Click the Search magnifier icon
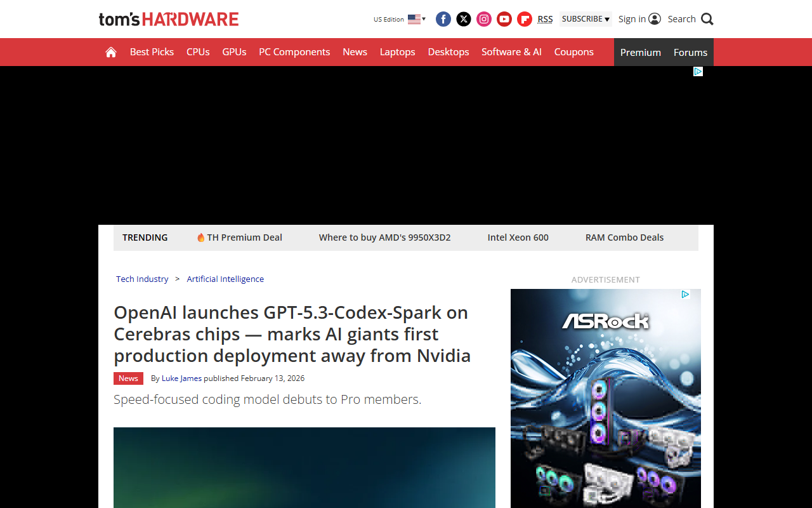 (x=707, y=19)
